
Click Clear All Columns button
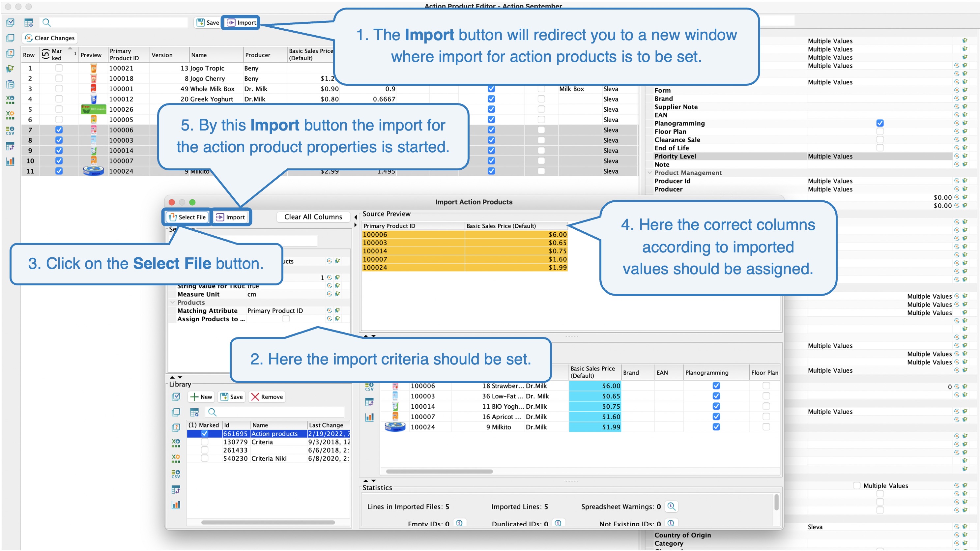click(313, 217)
